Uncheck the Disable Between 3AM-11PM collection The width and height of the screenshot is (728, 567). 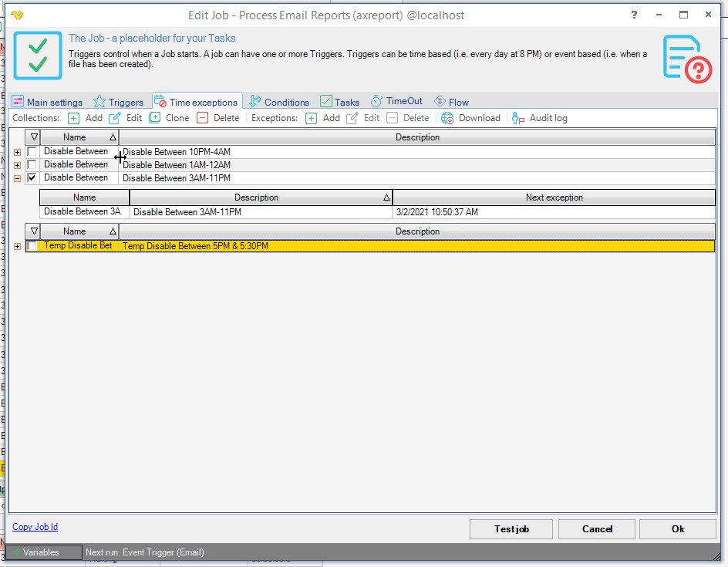click(x=32, y=178)
